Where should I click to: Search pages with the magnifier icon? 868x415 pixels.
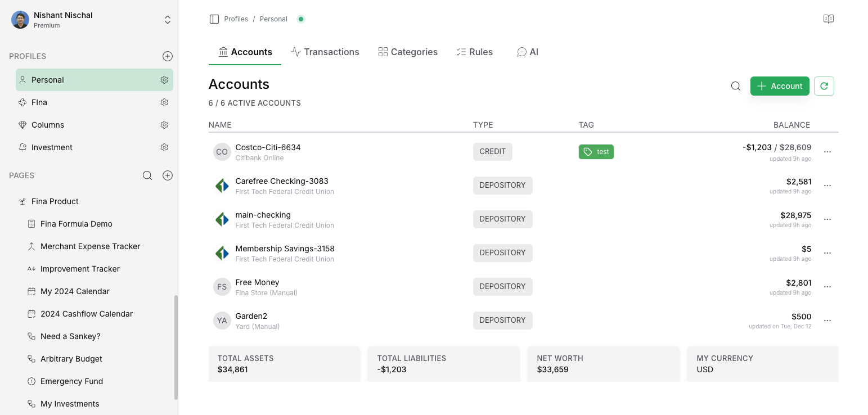(x=147, y=175)
